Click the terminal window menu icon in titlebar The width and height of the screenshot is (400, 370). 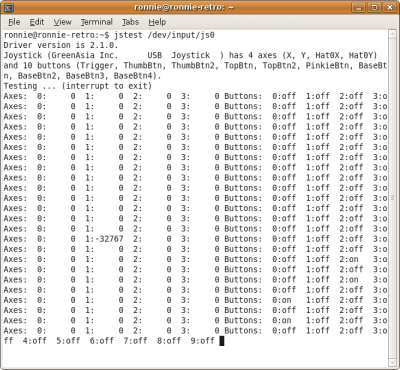(x=9, y=7)
